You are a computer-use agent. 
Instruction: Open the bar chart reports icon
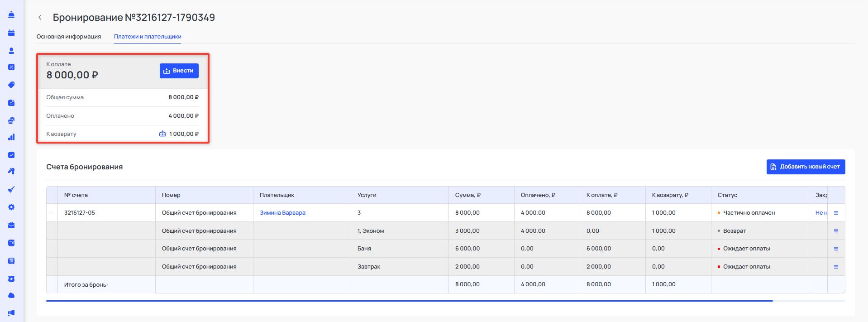(x=11, y=137)
